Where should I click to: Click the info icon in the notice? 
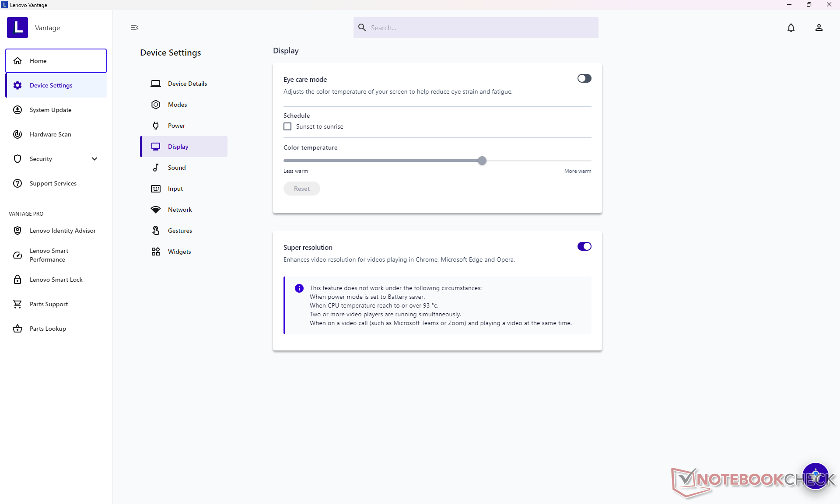(299, 288)
